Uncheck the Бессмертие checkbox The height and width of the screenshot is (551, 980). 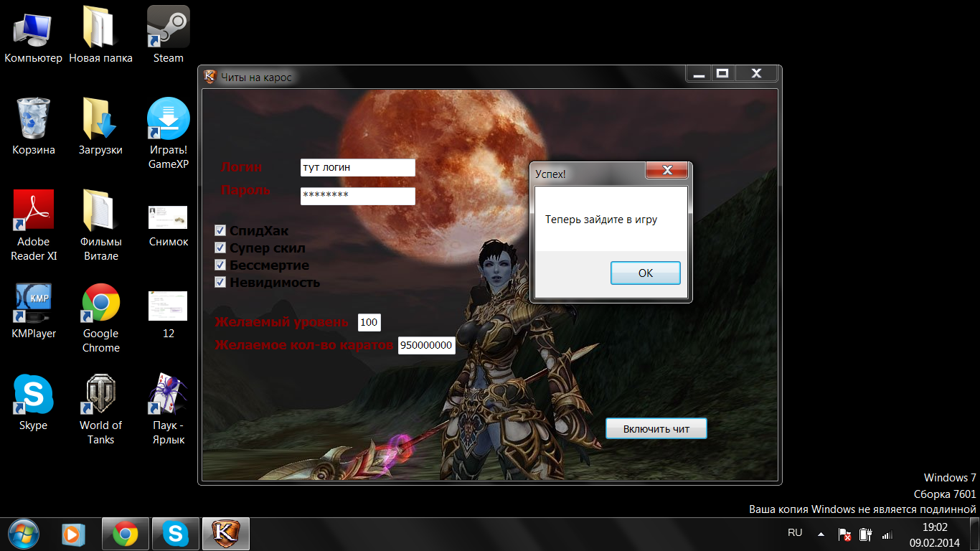pyautogui.click(x=220, y=265)
